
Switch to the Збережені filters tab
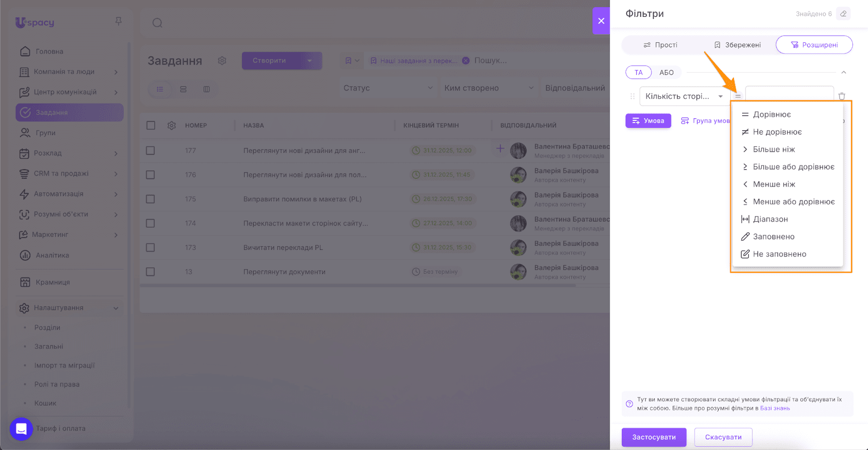738,45
